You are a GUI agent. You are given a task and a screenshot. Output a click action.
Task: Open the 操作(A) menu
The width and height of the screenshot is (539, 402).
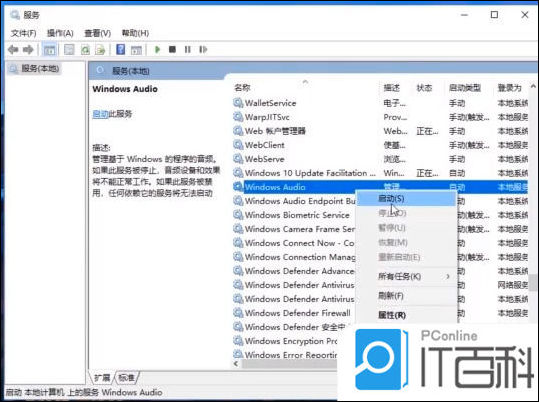tap(60, 33)
